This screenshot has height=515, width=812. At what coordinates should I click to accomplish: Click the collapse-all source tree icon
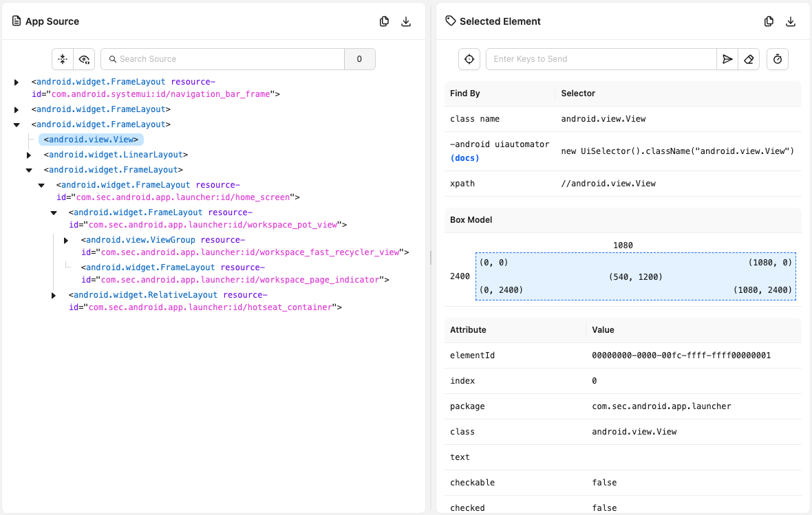coord(63,59)
